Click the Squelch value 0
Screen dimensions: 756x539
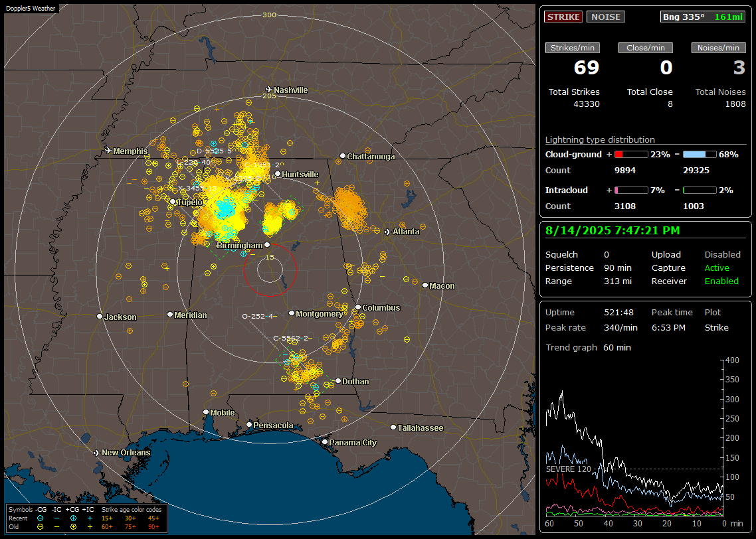[607, 255]
